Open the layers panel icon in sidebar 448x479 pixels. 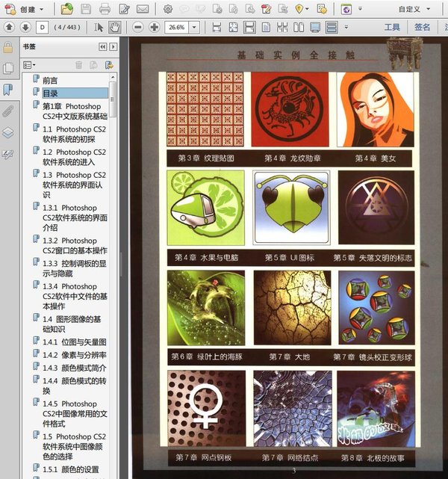(7, 133)
